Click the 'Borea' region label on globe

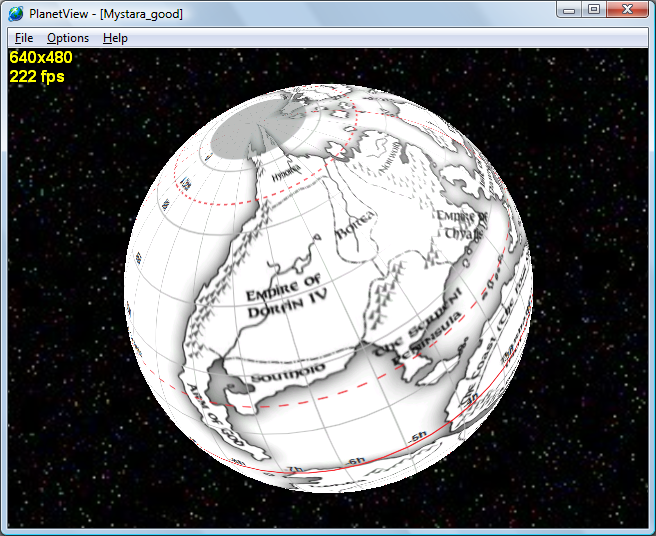click(x=354, y=224)
